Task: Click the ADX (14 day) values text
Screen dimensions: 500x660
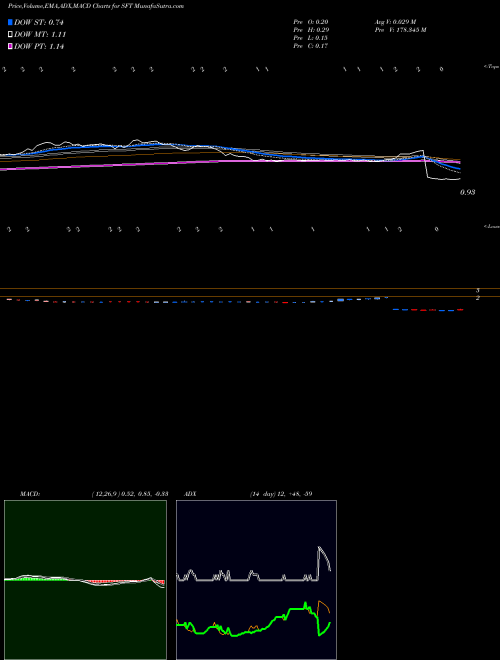Action: point(281,494)
